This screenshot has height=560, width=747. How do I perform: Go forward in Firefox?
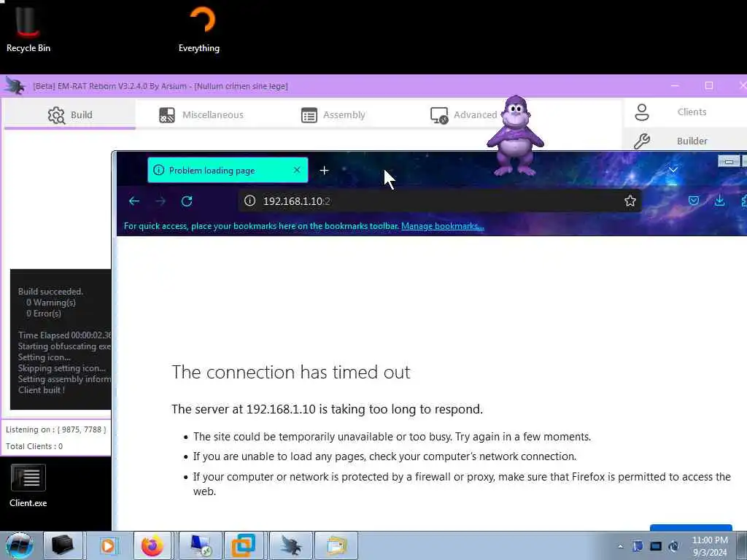pyautogui.click(x=160, y=201)
